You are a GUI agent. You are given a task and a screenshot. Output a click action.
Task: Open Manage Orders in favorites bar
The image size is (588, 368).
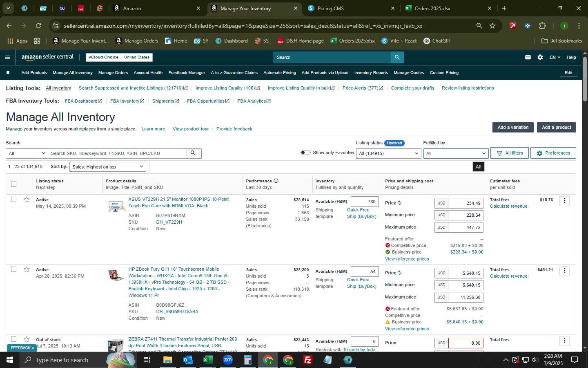click(x=113, y=73)
